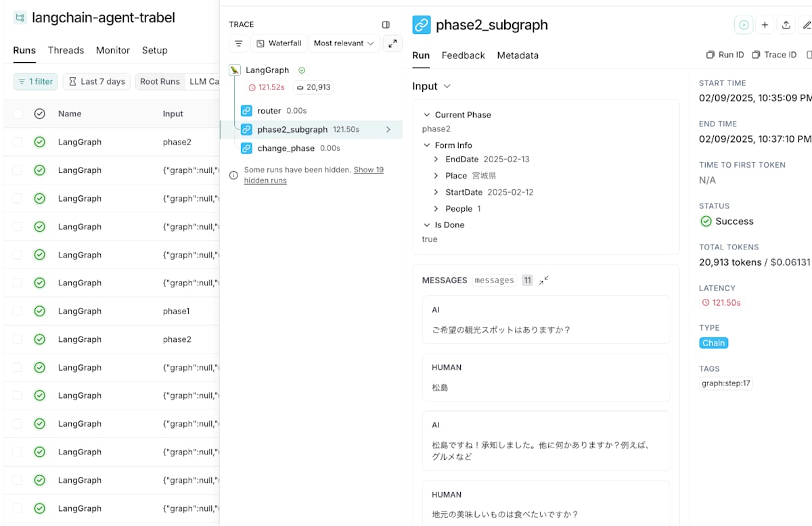Viewport: 812px width, 526px height.
Task: Select the Runs tab
Action: tap(24, 50)
